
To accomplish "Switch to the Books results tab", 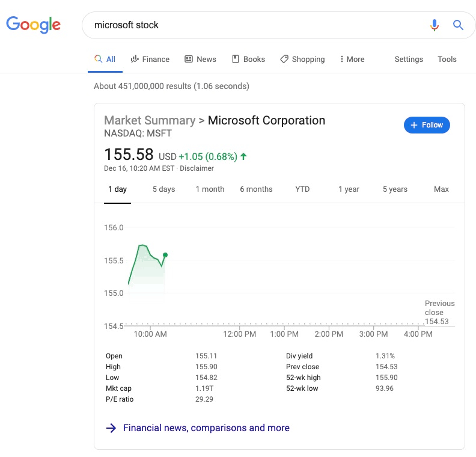I will click(x=248, y=59).
